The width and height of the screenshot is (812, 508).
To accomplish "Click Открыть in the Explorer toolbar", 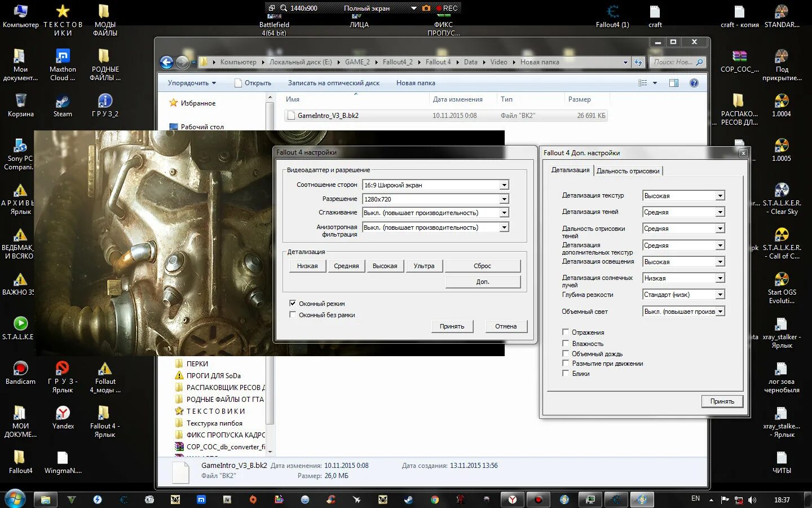I will (x=253, y=83).
